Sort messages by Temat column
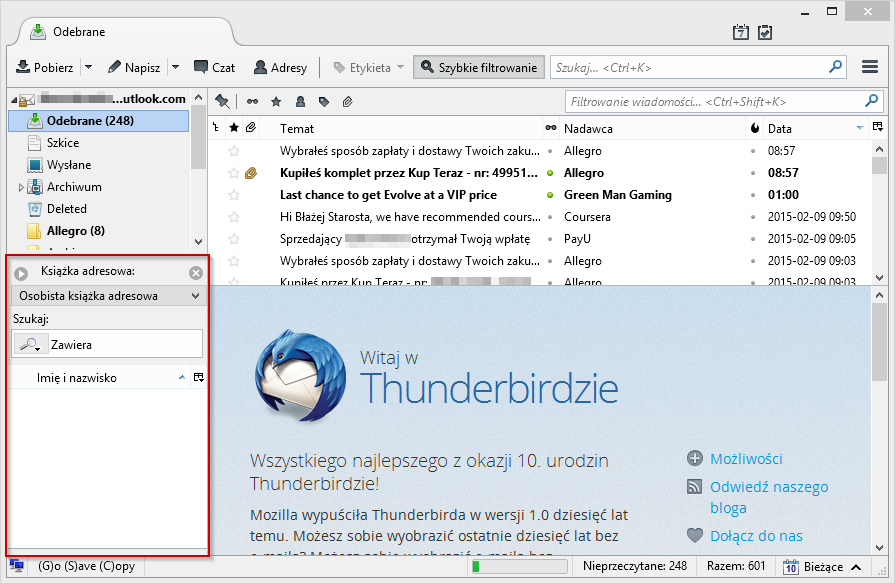 coord(401,128)
